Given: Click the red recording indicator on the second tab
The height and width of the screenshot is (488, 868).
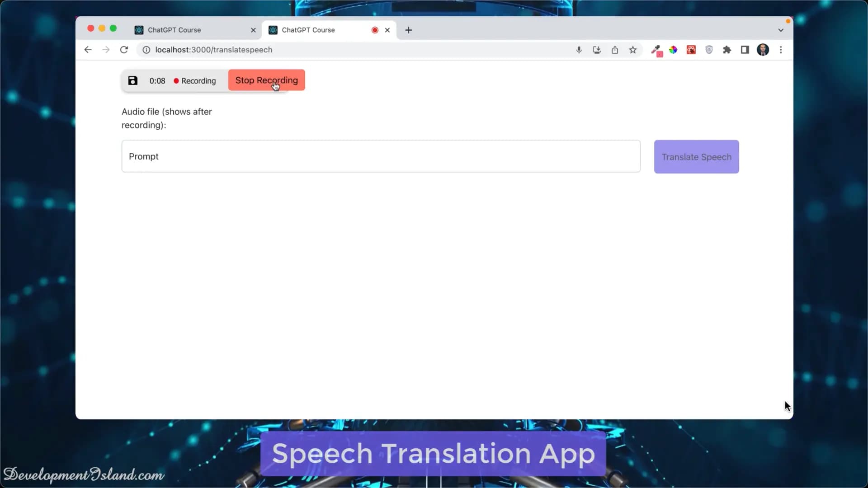Looking at the screenshot, I should click(x=374, y=30).
